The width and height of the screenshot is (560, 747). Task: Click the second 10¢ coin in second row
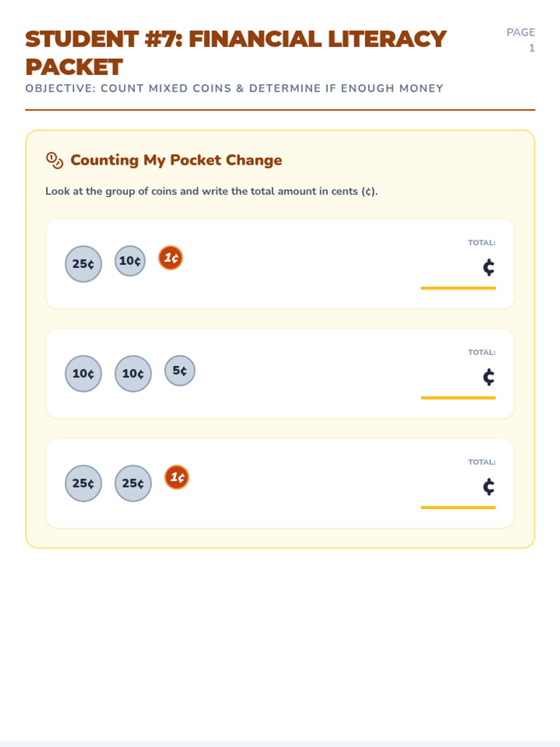tap(133, 373)
